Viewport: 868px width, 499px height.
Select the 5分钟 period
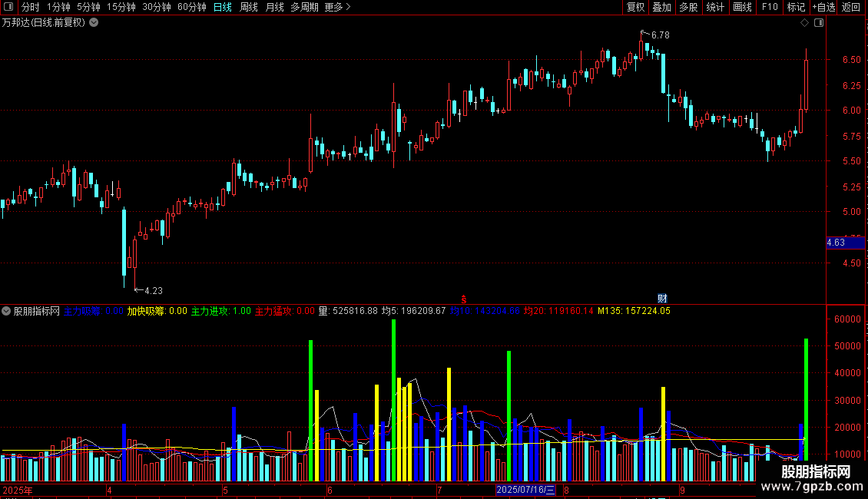click(x=88, y=7)
